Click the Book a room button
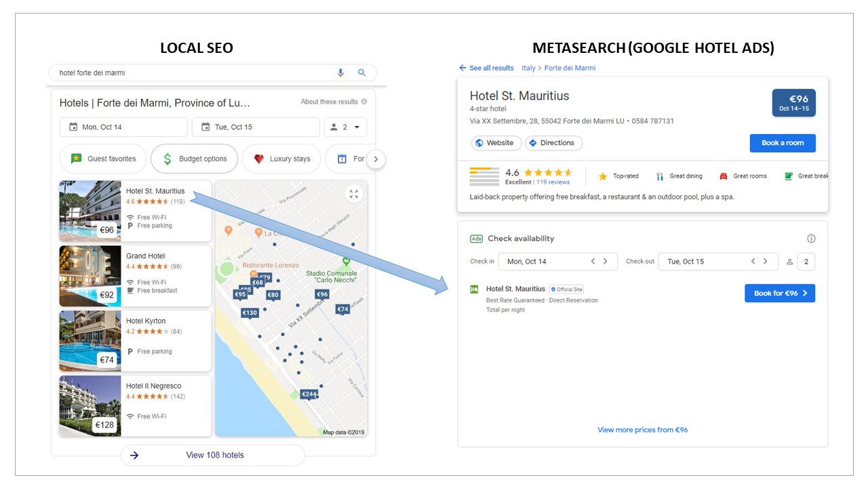The image size is (868, 488). coord(783,143)
